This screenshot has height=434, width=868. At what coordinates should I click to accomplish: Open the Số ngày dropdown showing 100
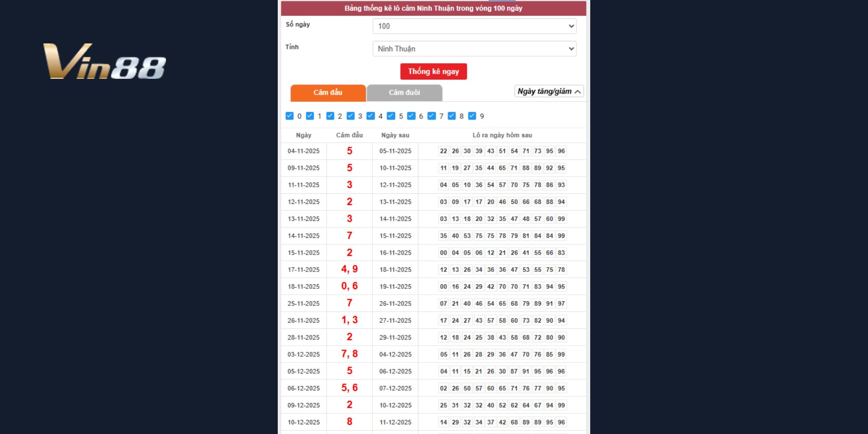(474, 26)
